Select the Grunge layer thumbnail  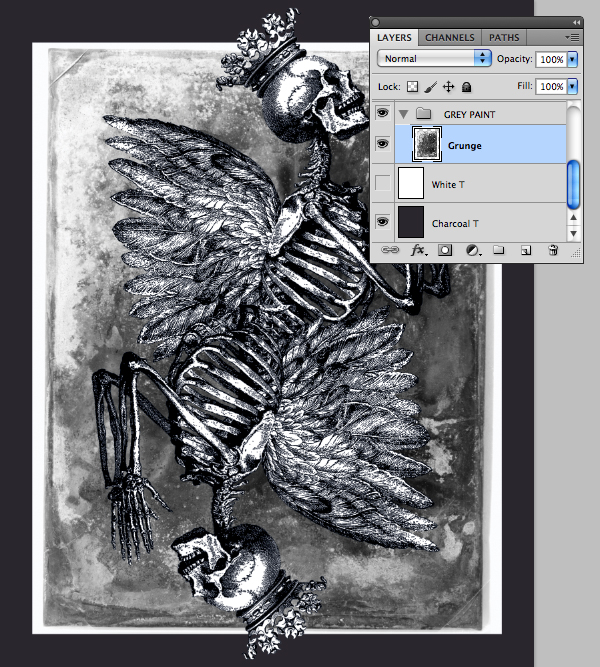[x=427, y=144]
